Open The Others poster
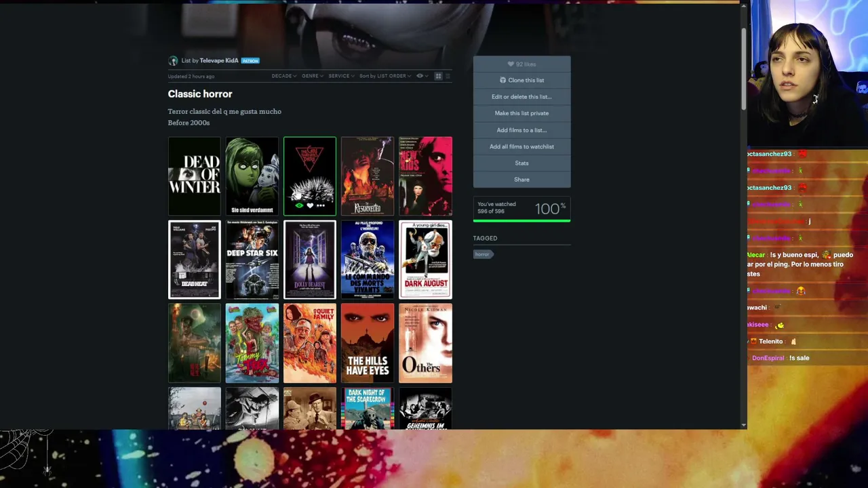This screenshot has width=868, height=488. (425, 343)
